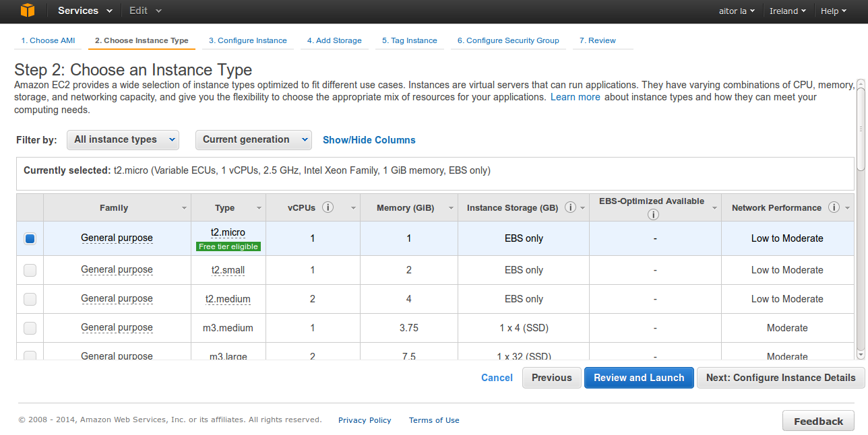868x435 pixels.
Task: Go to the 4. Add Storage tab
Action: (334, 40)
